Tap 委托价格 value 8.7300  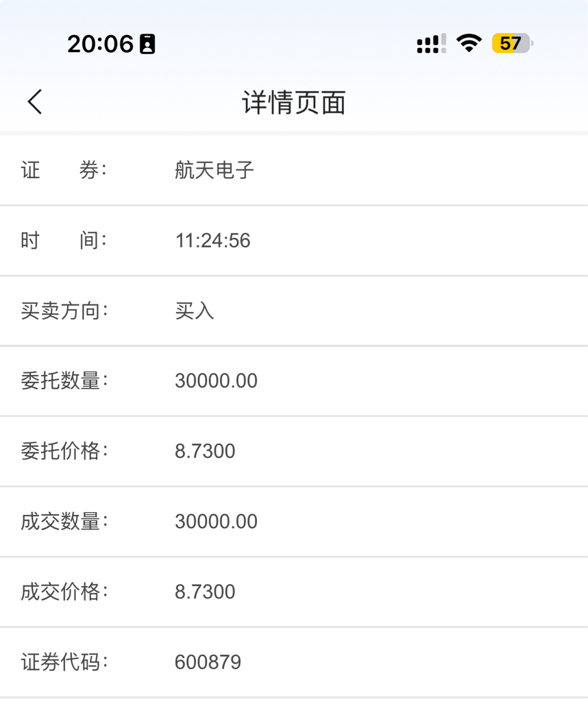[205, 451]
